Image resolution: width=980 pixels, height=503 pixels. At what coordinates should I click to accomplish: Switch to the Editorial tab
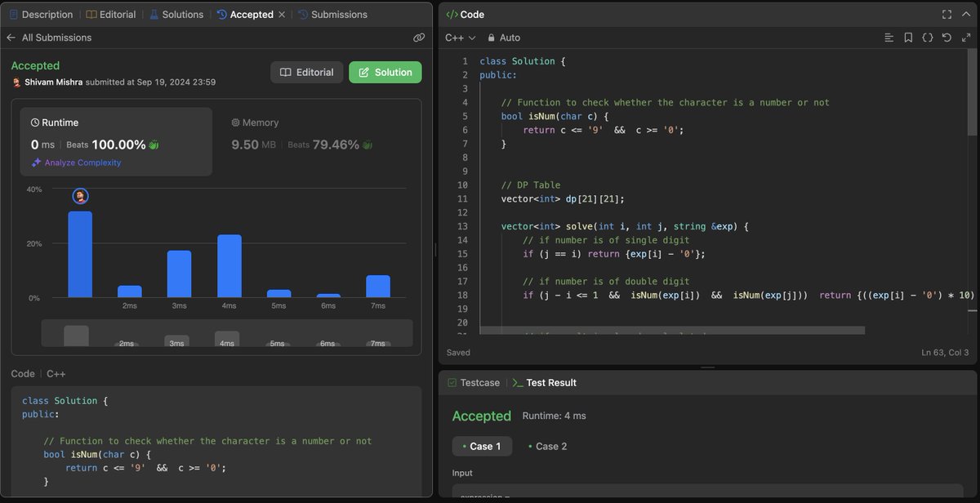click(x=111, y=15)
